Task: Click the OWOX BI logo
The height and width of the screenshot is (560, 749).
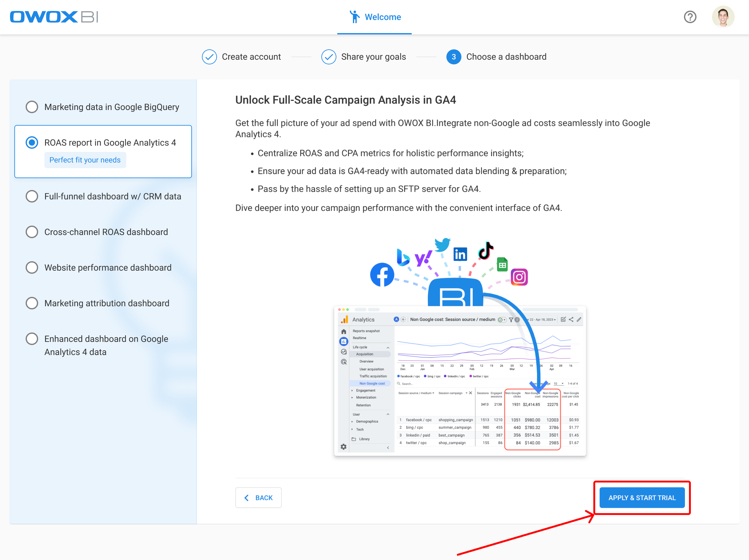Action: point(54,17)
